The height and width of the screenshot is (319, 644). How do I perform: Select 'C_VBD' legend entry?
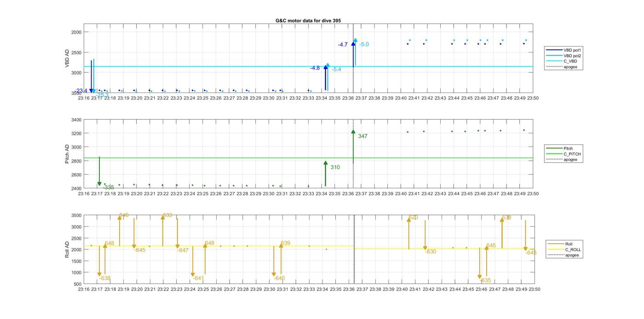(570, 61)
